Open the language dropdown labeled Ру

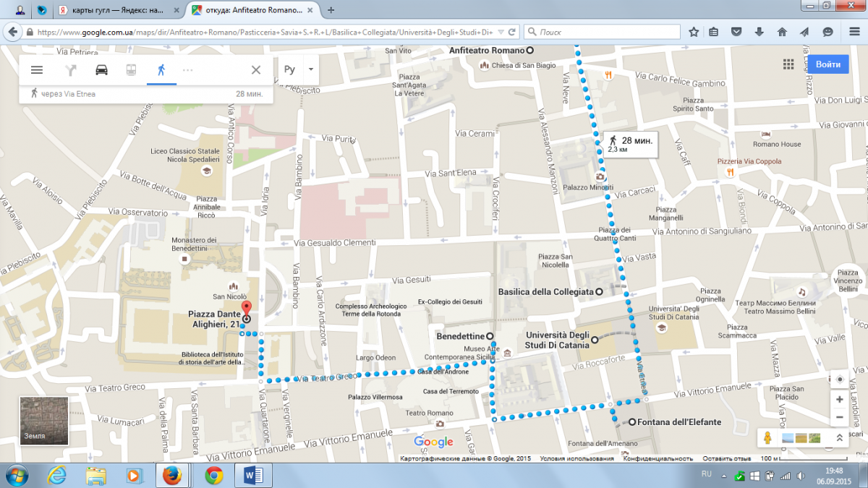pos(299,69)
